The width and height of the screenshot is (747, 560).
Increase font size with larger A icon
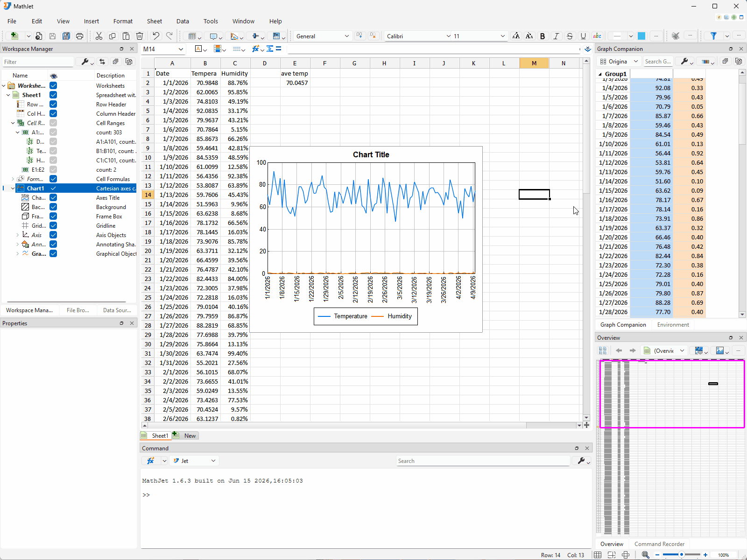tap(516, 36)
